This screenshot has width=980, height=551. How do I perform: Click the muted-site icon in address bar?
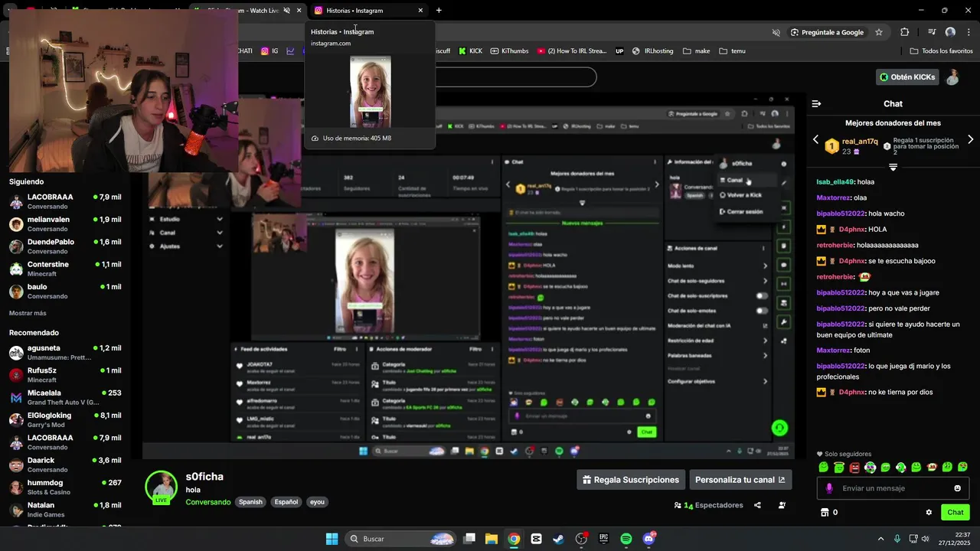point(776,32)
